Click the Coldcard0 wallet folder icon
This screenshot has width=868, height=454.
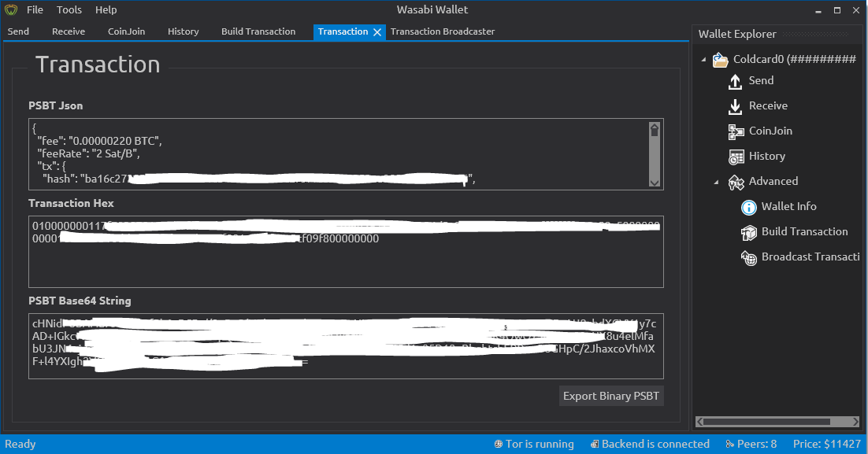pyautogui.click(x=720, y=60)
